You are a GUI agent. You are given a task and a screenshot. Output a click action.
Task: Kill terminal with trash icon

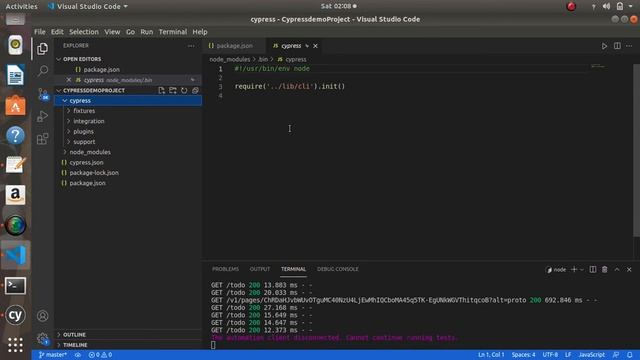tap(604, 269)
